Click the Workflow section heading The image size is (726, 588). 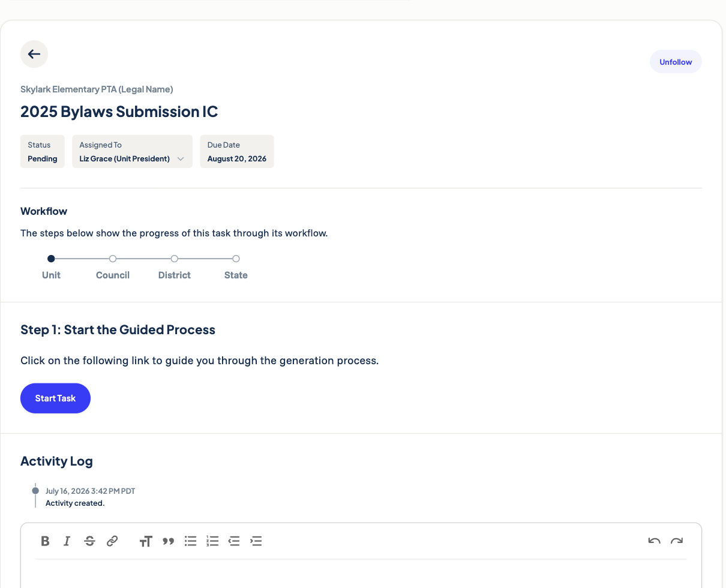tap(44, 211)
